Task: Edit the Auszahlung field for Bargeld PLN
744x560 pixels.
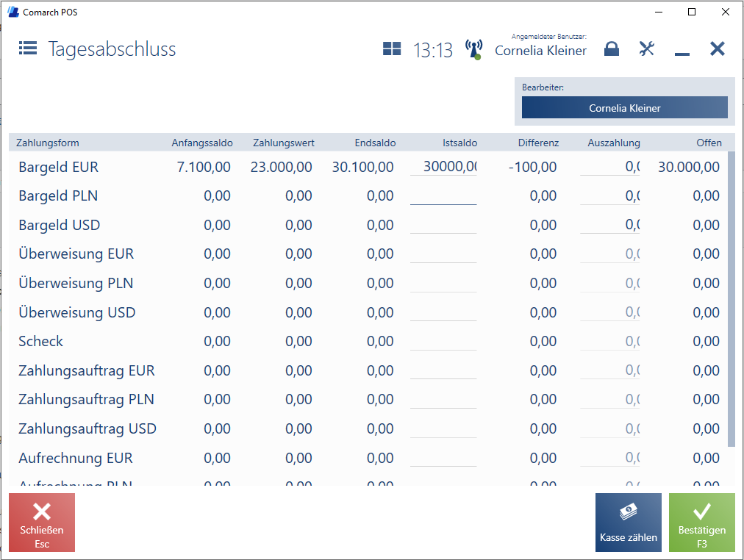Action: pyautogui.click(x=609, y=195)
